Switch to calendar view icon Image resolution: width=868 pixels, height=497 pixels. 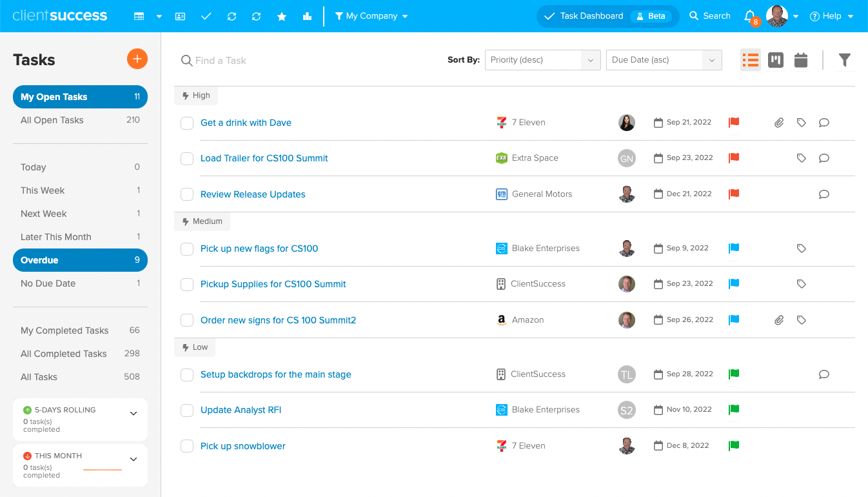point(801,60)
